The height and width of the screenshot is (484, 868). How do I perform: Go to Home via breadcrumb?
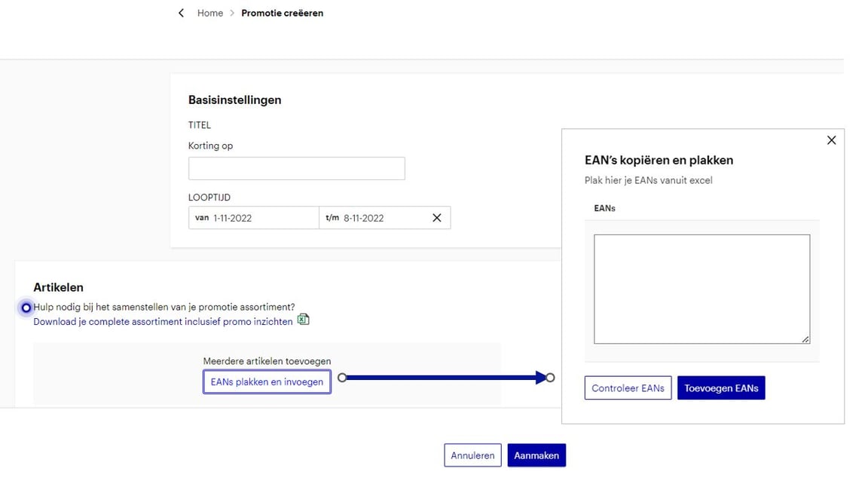[x=209, y=13]
